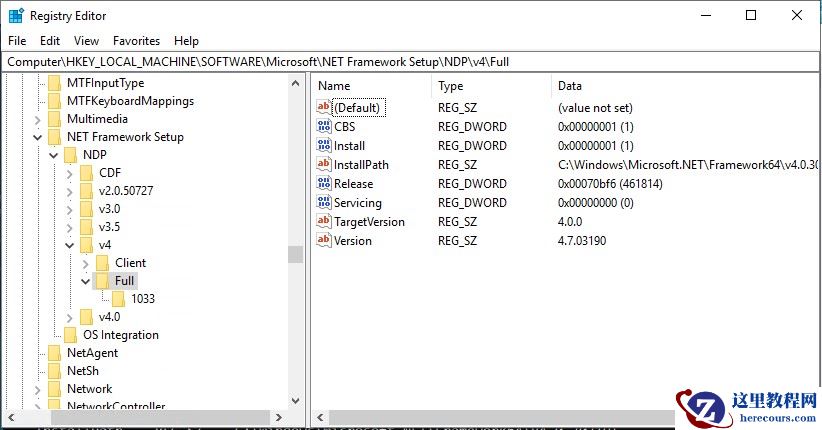822x430 pixels.
Task: Click the icon beside TargetVersion value
Action: [324, 222]
